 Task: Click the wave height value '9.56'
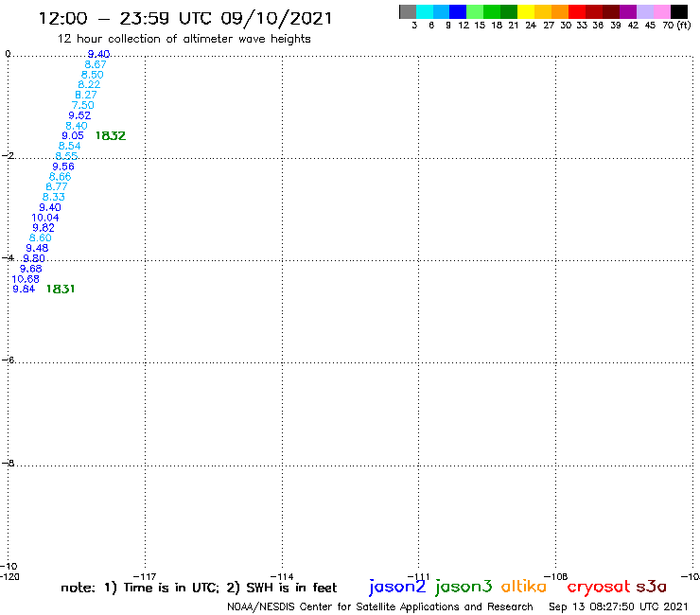(x=63, y=167)
